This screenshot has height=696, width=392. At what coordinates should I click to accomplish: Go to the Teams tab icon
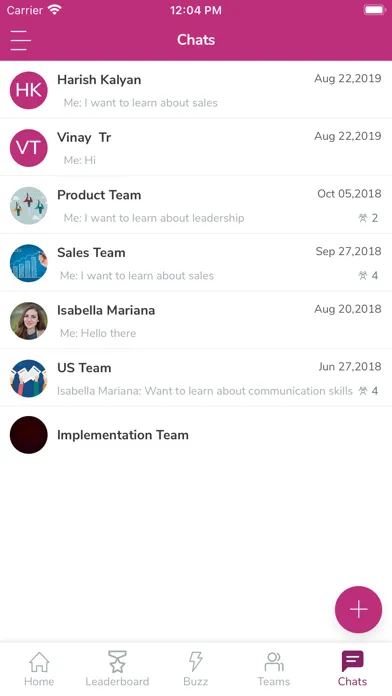(274, 661)
